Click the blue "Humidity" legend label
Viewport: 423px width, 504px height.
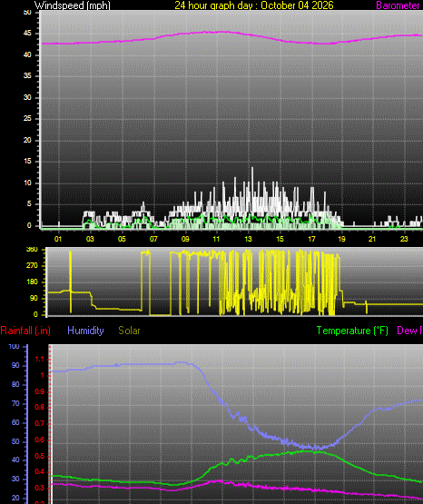[x=85, y=331]
